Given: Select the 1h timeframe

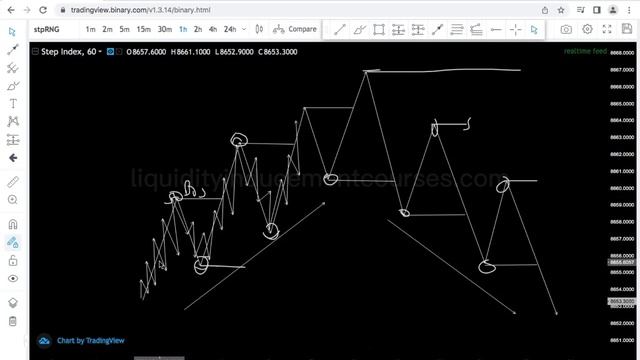Looking at the screenshot, I should pos(183,29).
